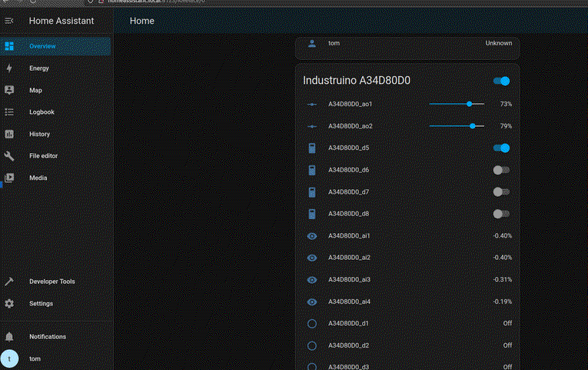Screen dimensions: 588x370
Task: Open the Energy dashboard icon
Action: [x=9, y=68]
